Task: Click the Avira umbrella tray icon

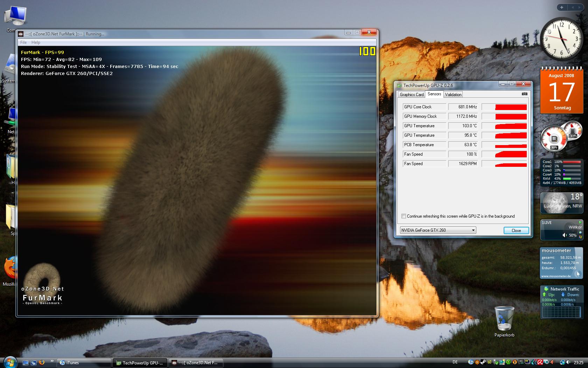Action: (x=540, y=362)
